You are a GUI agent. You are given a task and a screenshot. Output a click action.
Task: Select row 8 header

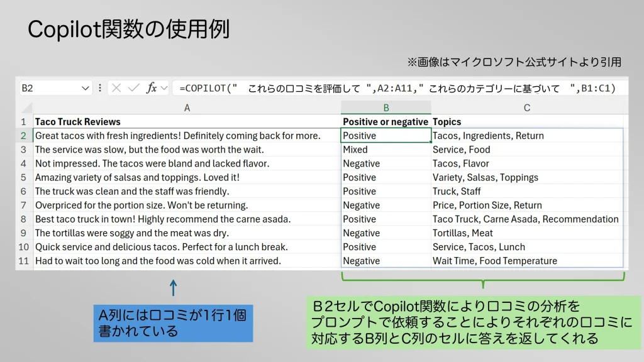click(x=24, y=219)
